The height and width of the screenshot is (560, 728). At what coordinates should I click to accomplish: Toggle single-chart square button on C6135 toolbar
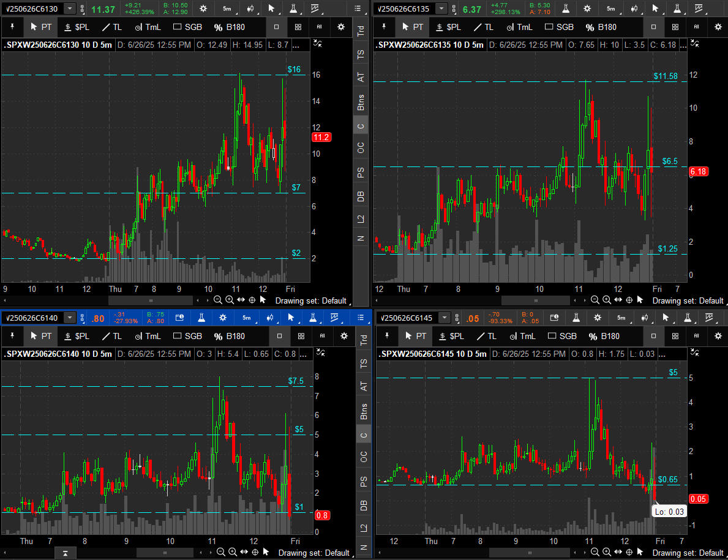(x=653, y=27)
